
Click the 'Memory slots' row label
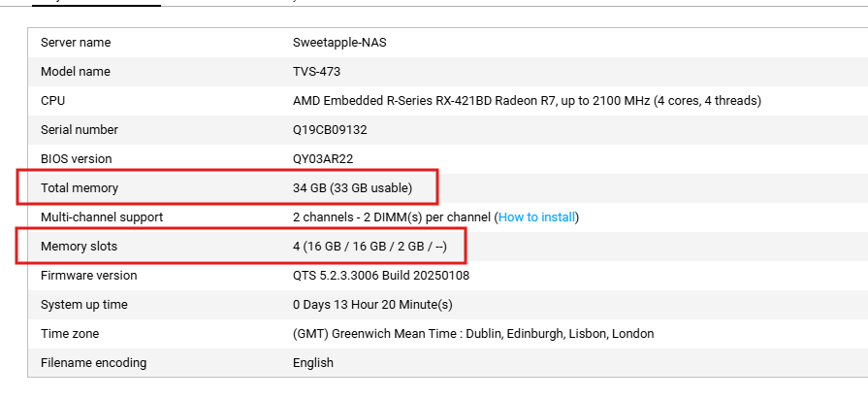[79, 247]
